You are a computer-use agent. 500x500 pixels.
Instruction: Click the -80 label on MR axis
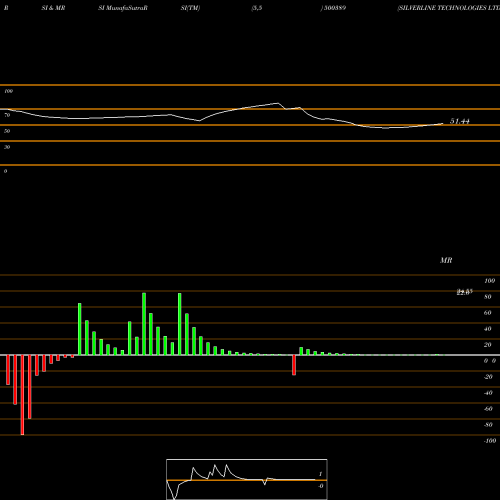[x=488, y=425]
